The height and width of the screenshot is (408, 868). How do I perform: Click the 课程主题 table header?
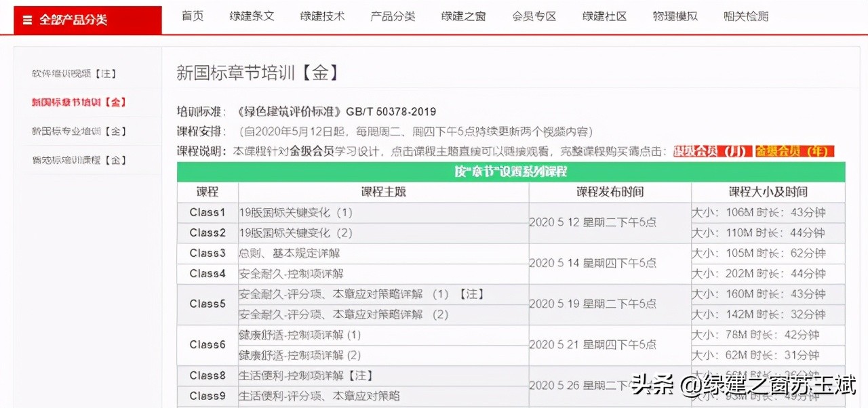coord(383,192)
